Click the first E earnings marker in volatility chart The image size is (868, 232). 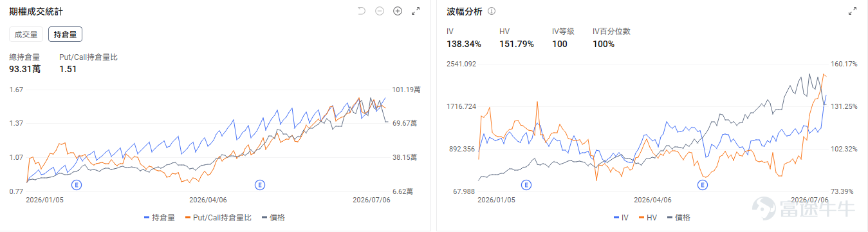point(526,185)
